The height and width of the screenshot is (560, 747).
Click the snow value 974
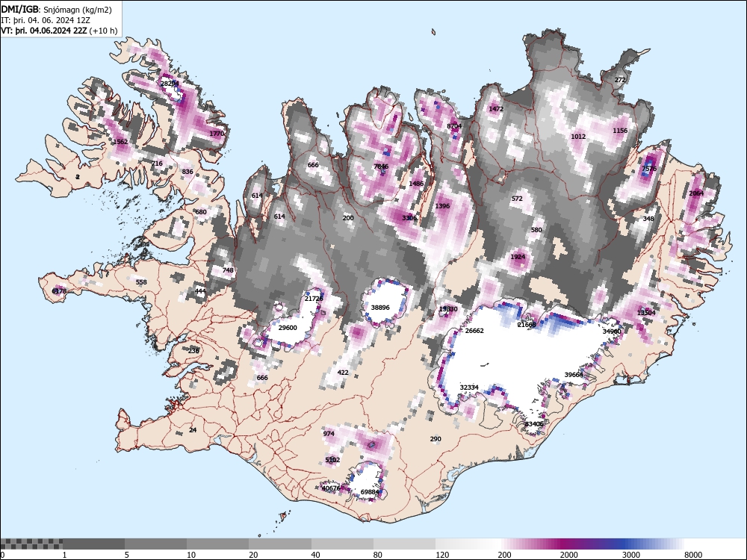(329, 434)
